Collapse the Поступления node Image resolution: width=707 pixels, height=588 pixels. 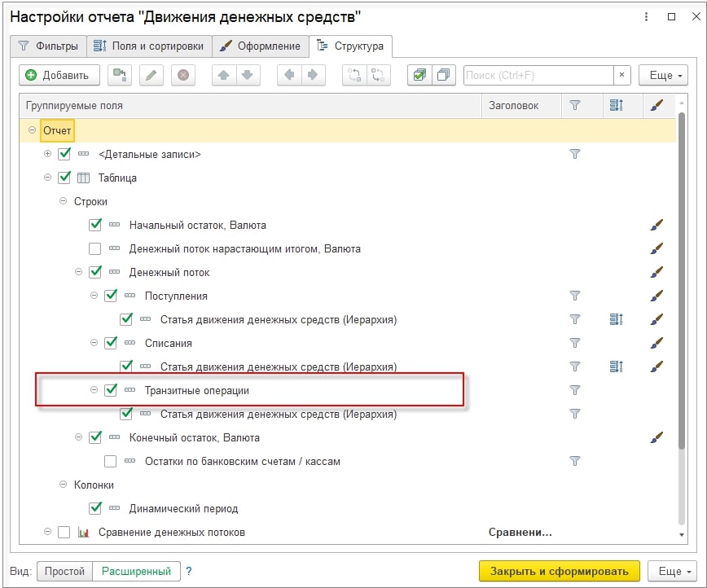pos(94,296)
